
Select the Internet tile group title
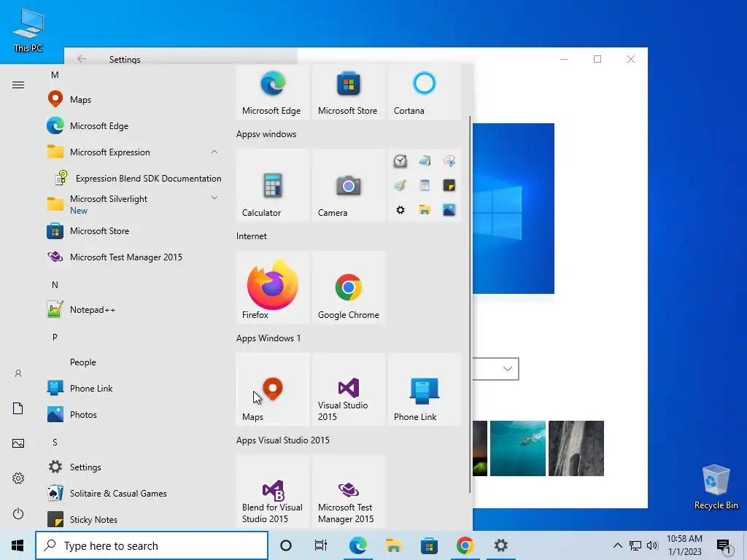252,236
